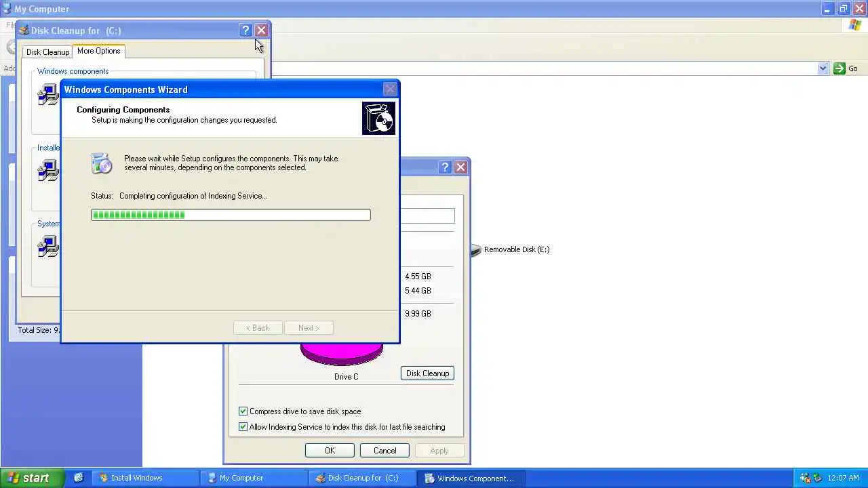Click the green safely-remove-hardware tray icon
Image resolution: width=868 pixels, height=488 pixels.
pos(817,478)
